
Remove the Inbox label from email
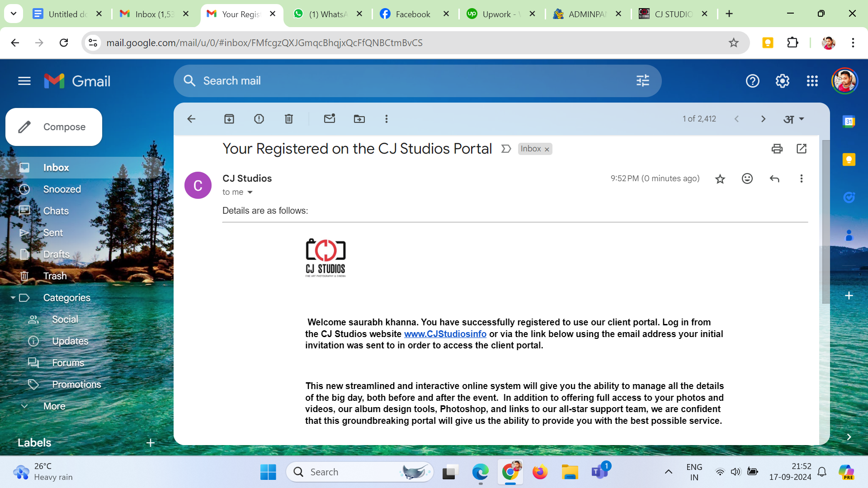point(547,150)
